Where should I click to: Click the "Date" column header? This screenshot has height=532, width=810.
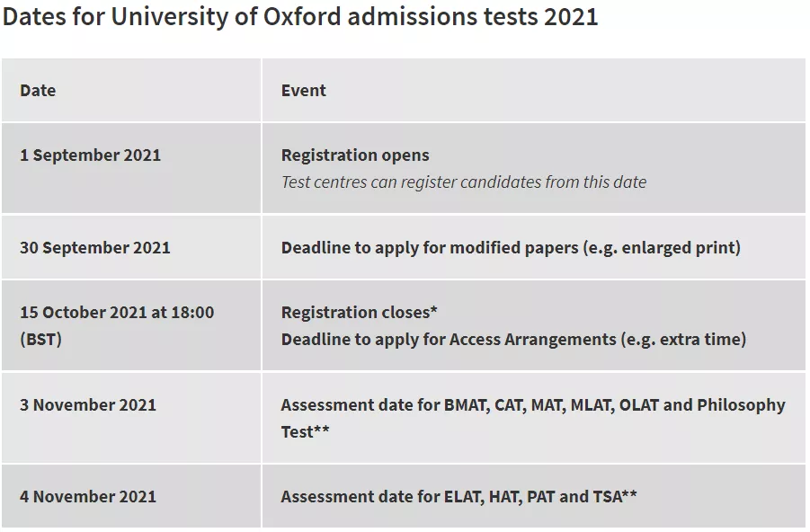coord(38,91)
